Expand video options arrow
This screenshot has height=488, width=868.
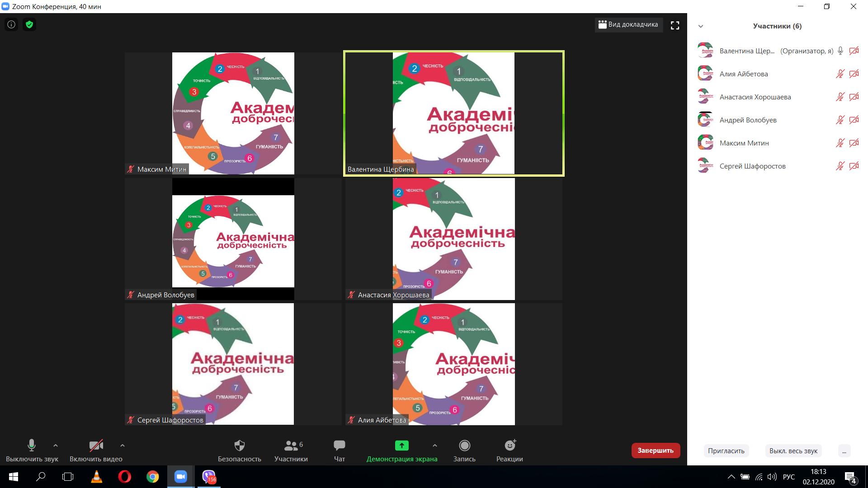coord(122,446)
